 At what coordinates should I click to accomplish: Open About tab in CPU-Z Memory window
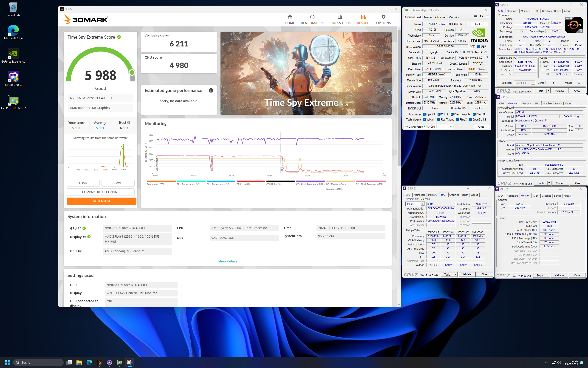tap(567, 196)
